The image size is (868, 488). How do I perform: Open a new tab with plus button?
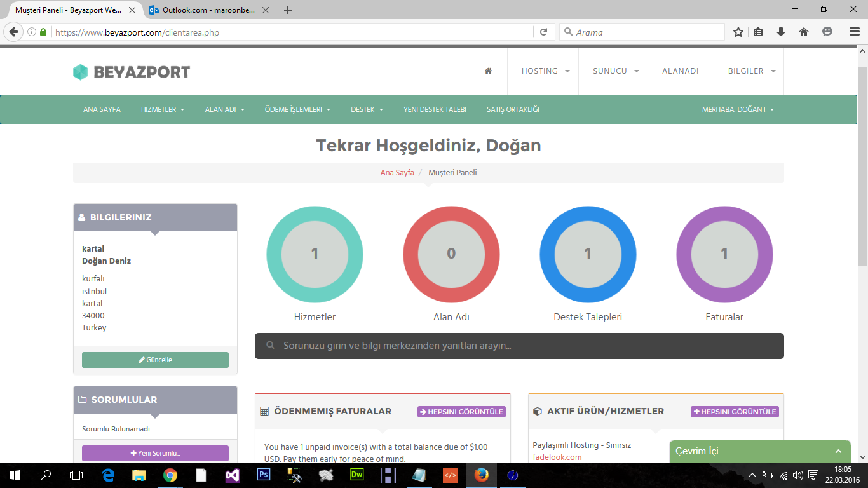(x=288, y=10)
